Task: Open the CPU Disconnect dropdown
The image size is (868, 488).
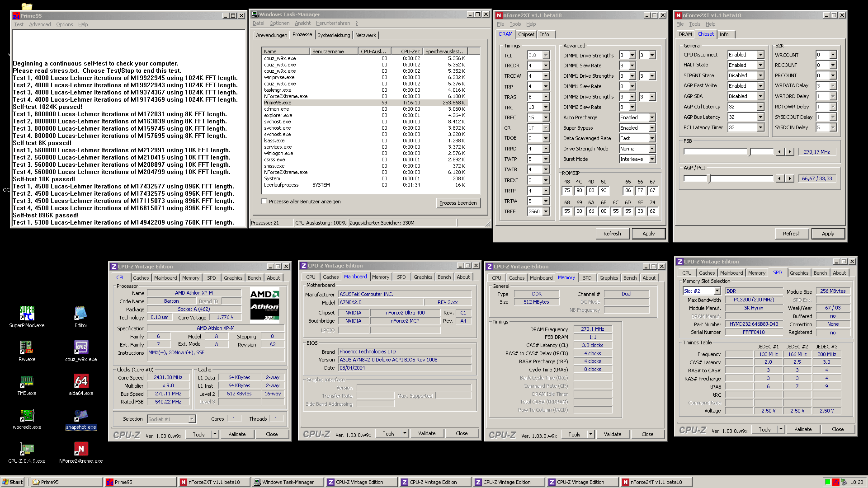Action: (x=760, y=55)
